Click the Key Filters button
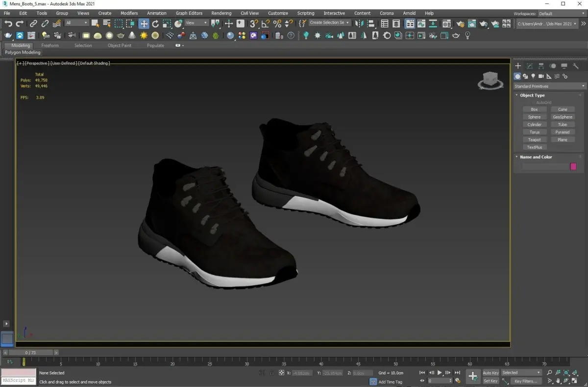 [x=525, y=381]
